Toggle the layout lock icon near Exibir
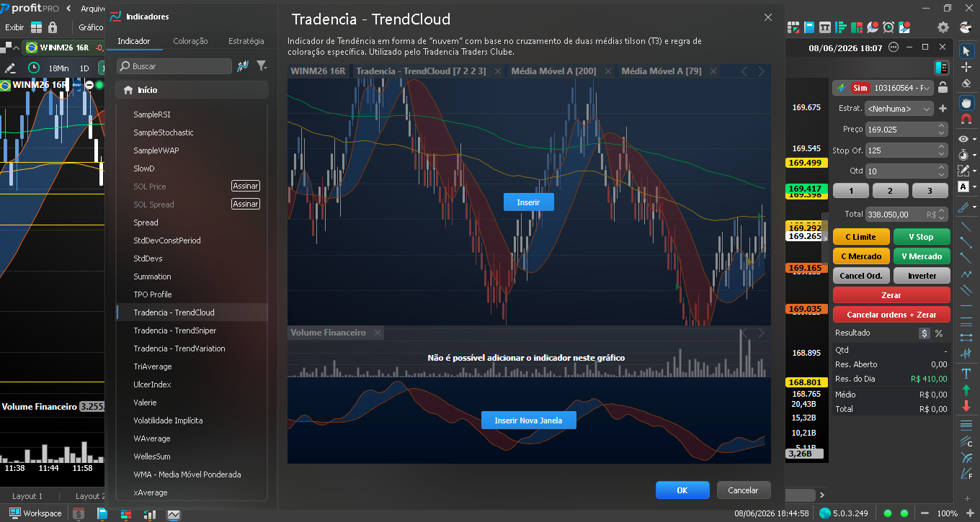Screen dimensions: 980x522 52,27
